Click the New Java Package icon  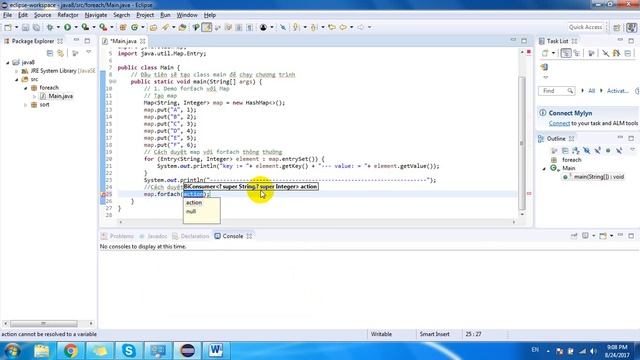[x=123, y=27]
